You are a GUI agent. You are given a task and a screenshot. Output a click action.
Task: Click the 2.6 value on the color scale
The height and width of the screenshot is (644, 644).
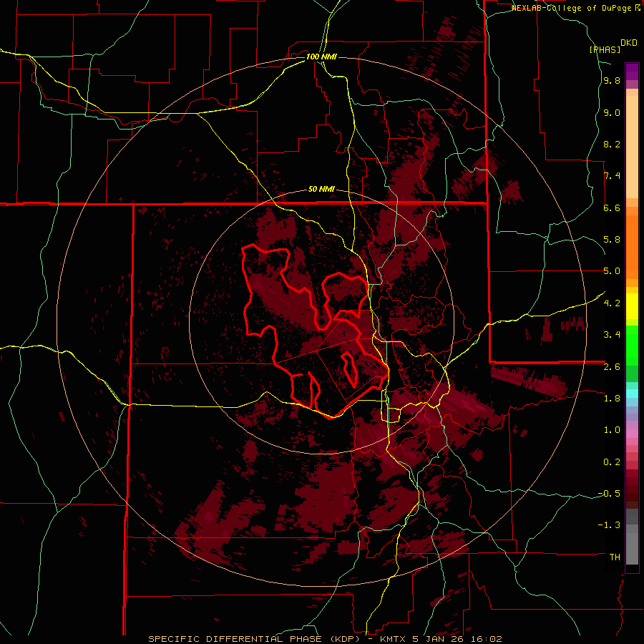point(612,366)
